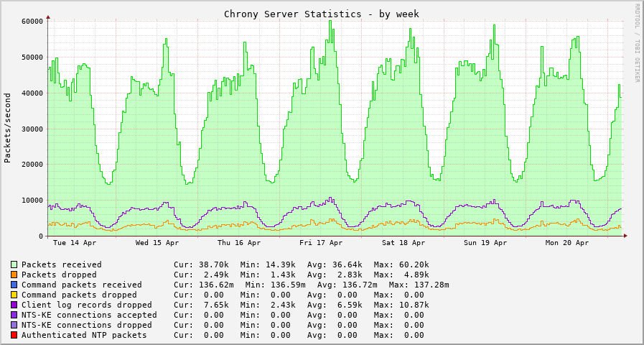
Task: Click the Avg: 136.72m value
Action: (347, 285)
